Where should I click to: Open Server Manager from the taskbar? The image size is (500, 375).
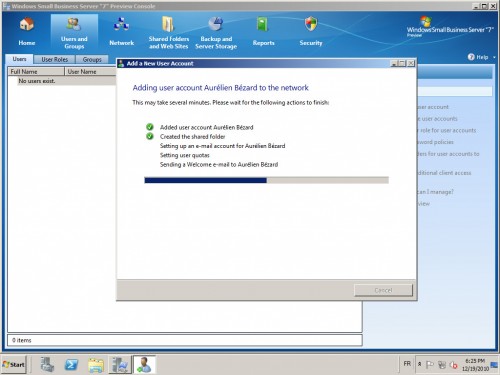[47, 365]
